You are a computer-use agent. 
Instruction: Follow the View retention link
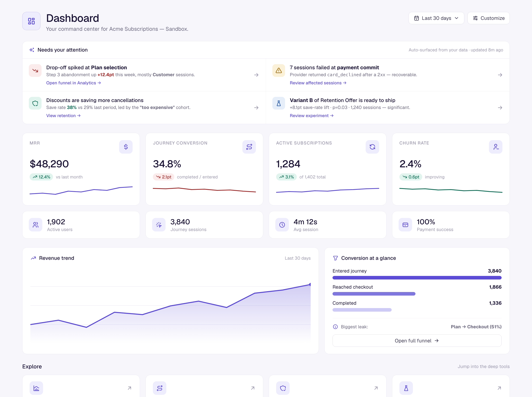64,116
